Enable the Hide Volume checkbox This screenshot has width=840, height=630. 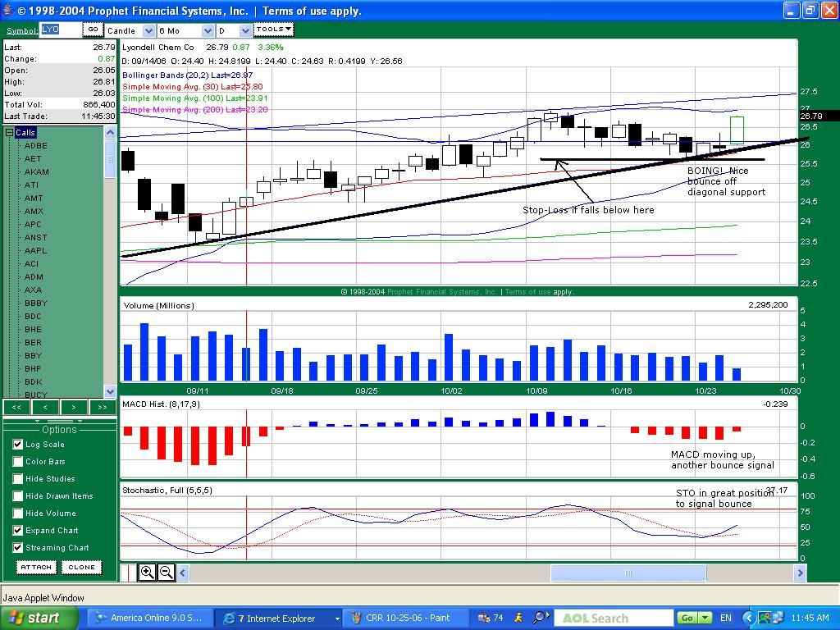click(x=18, y=513)
